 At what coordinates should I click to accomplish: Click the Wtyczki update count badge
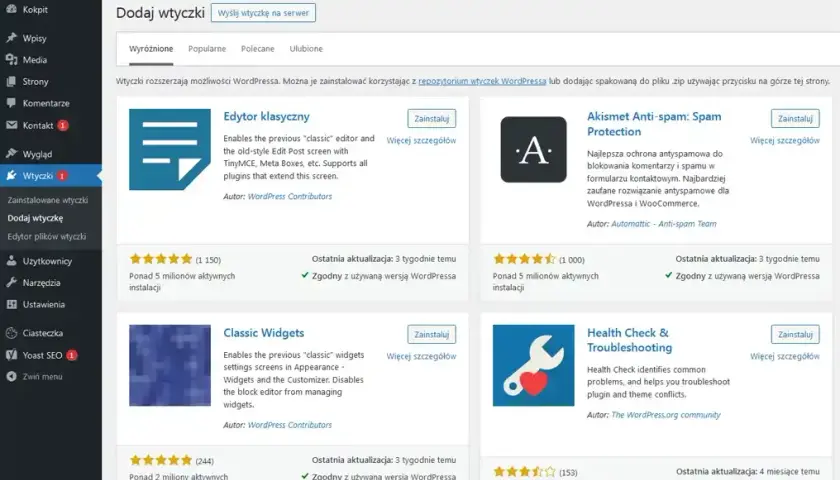pyautogui.click(x=62, y=176)
